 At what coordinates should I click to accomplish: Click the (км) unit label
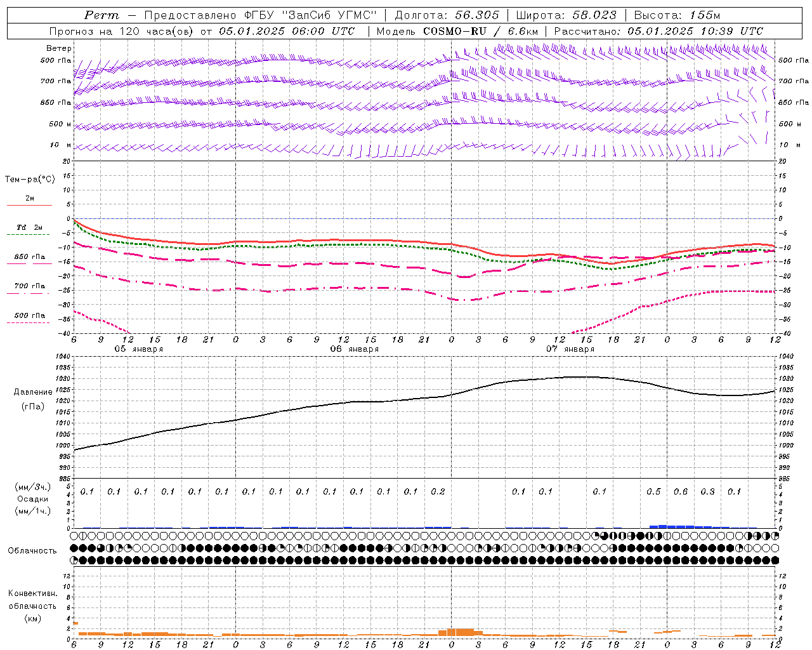[32, 618]
